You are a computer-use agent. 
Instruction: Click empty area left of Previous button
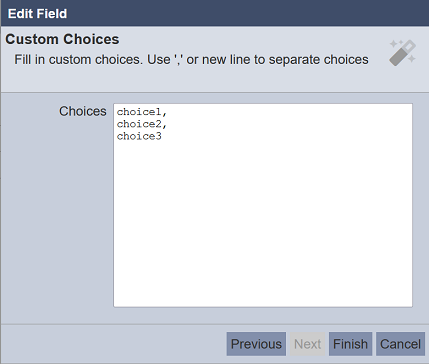tap(113, 344)
